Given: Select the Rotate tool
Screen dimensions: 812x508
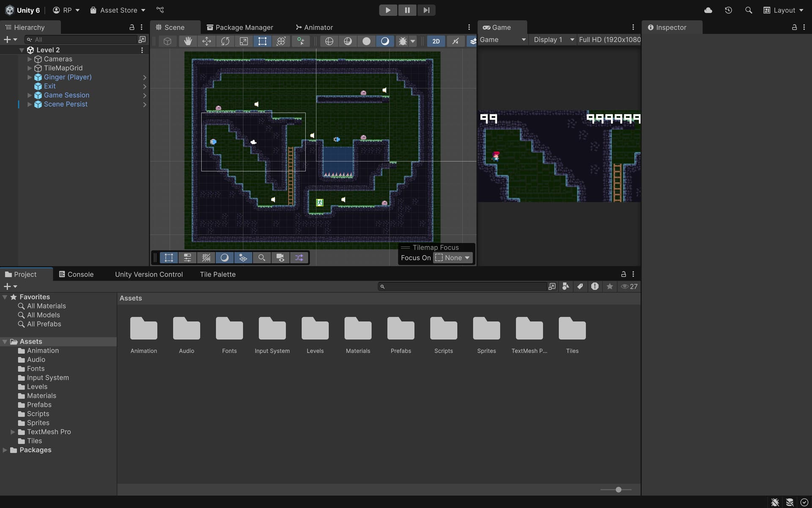Looking at the screenshot, I should point(225,41).
